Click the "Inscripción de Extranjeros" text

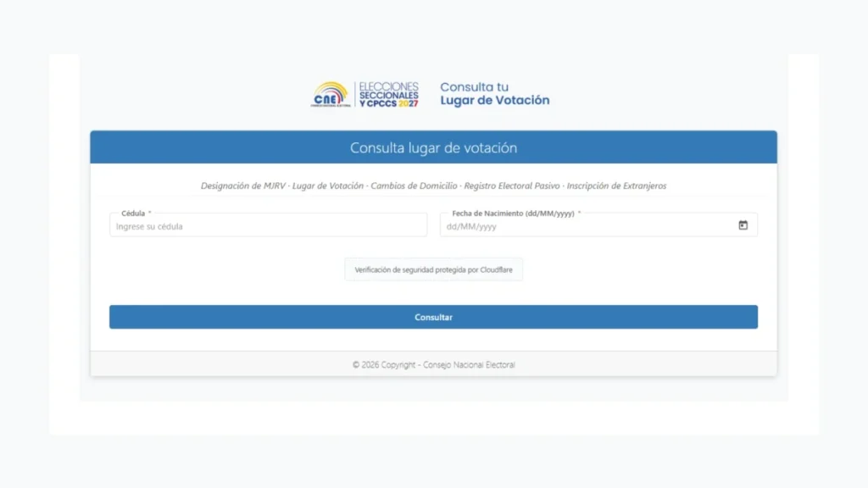[x=617, y=186]
